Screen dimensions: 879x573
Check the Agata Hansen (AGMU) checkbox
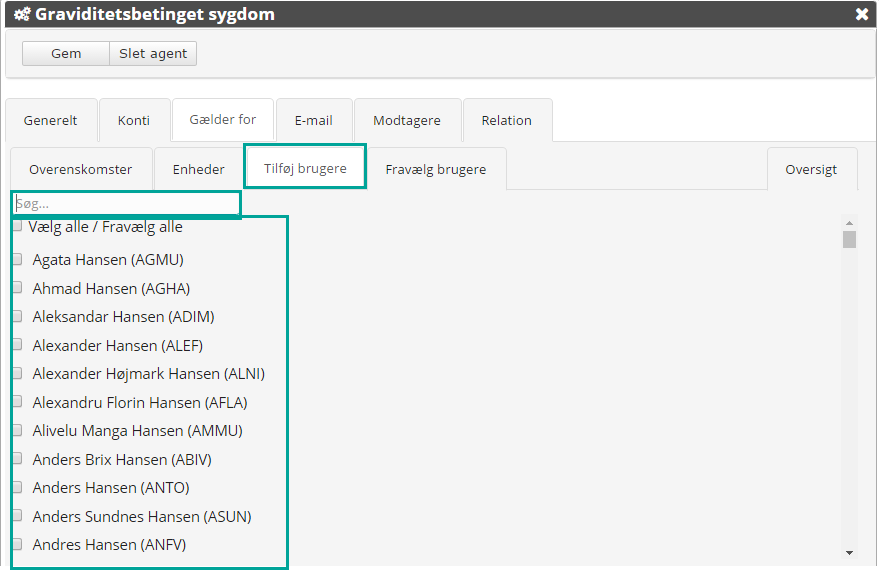[17, 260]
